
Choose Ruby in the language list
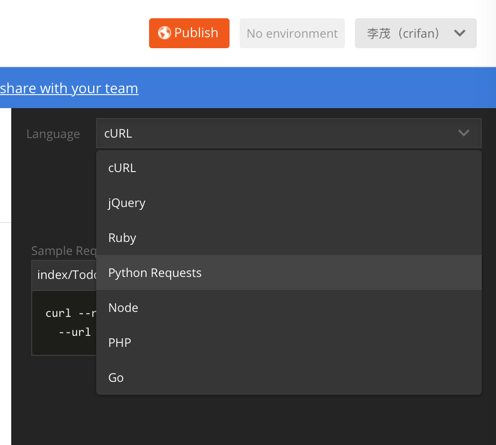click(289, 238)
